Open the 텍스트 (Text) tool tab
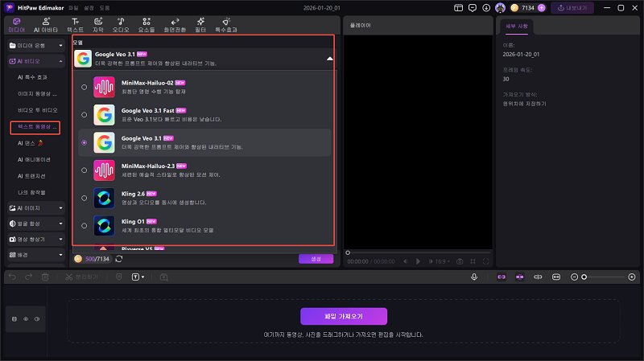 75,25
